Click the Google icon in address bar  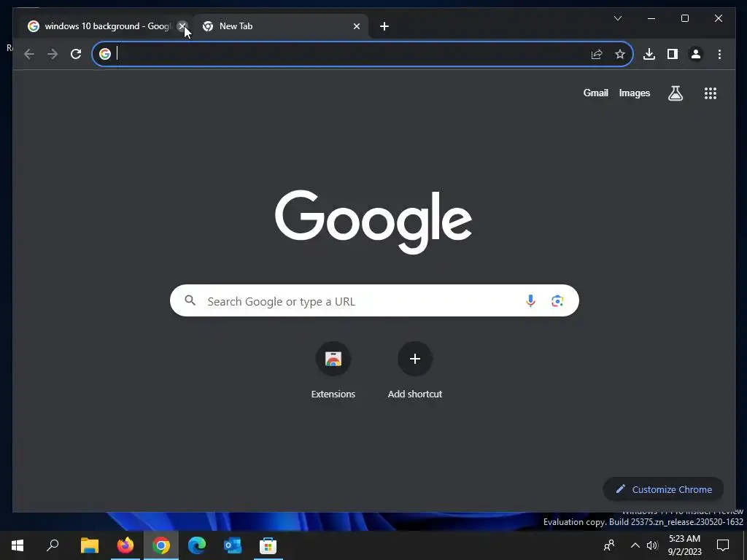(105, 54)
